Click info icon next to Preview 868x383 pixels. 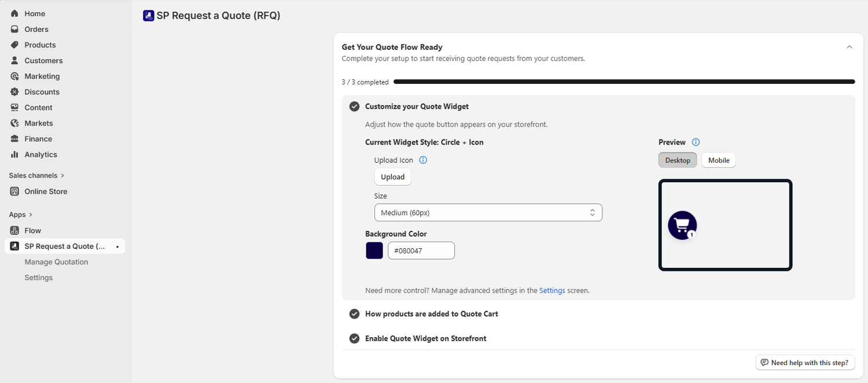click(x=696, y=142)
